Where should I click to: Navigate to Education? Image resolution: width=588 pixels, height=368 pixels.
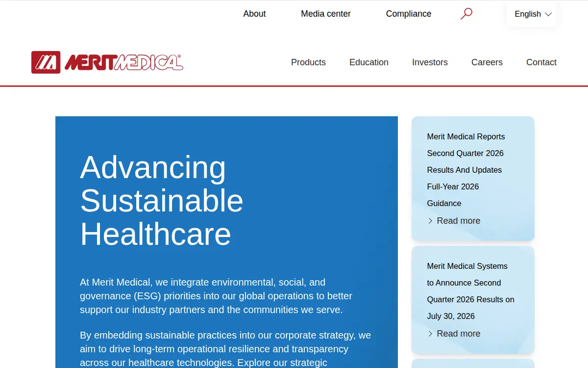point(369,62)
